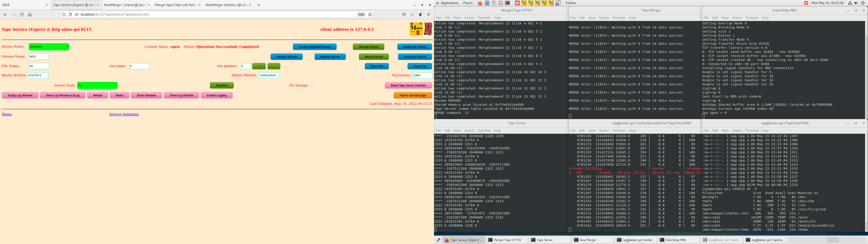Click the Next Run button
Image resolution: width=868 pixels, height=244 pixels.
222,86
